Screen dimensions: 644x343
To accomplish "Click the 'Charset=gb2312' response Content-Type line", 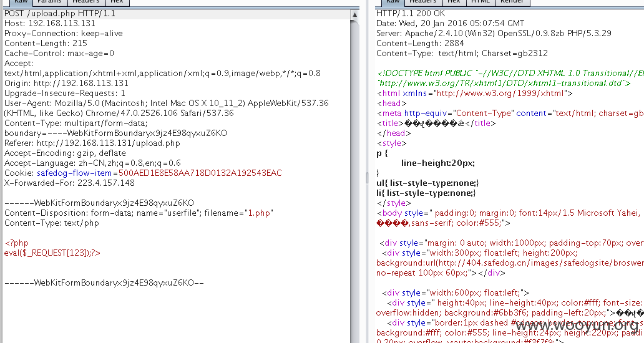I will pos(462,54).
